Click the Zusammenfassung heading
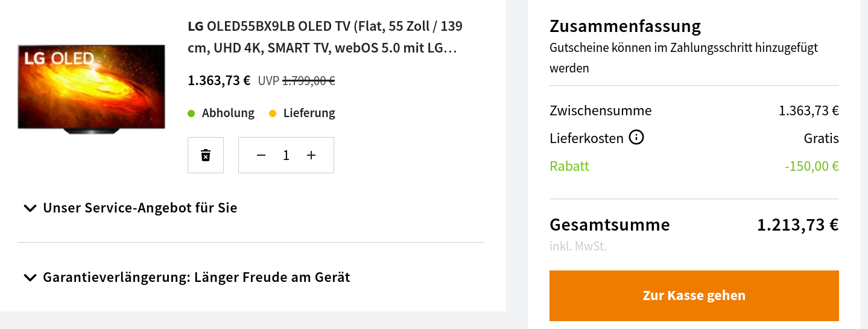868x329 pixels. tap(625, 26)
